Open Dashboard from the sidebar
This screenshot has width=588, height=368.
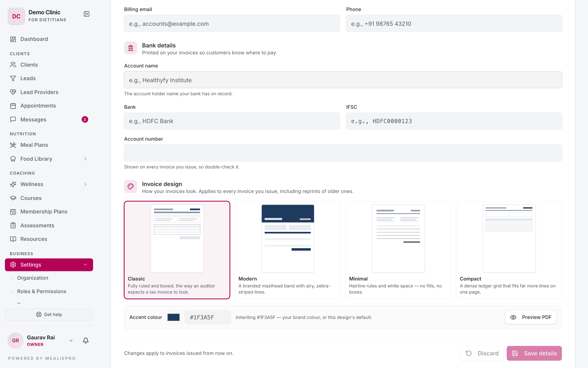coord(49,39)
